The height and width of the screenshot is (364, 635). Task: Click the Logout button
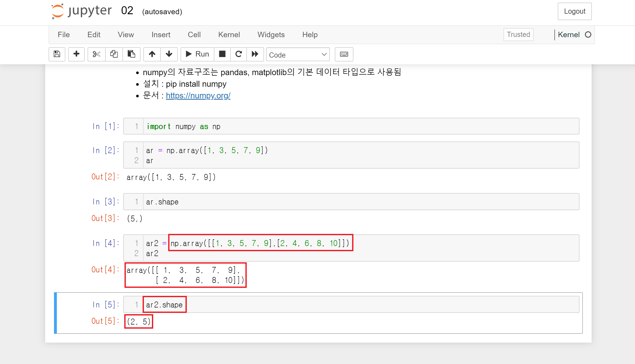tap(574, 11)
